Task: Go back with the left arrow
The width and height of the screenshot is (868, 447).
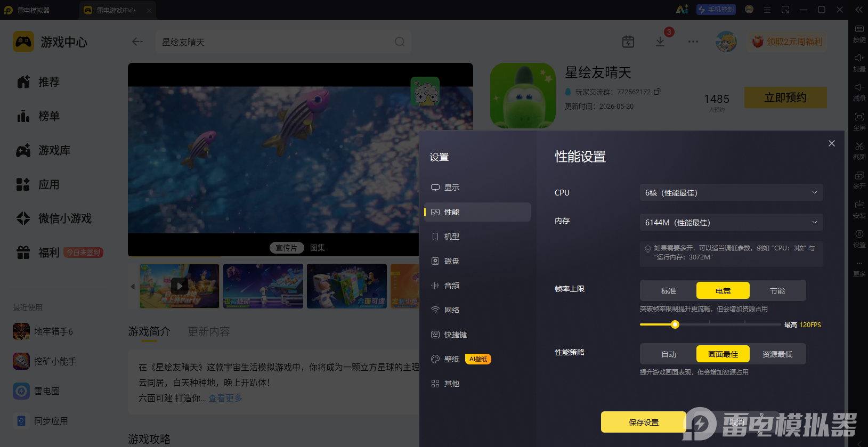Action: [x=137, y=42]
